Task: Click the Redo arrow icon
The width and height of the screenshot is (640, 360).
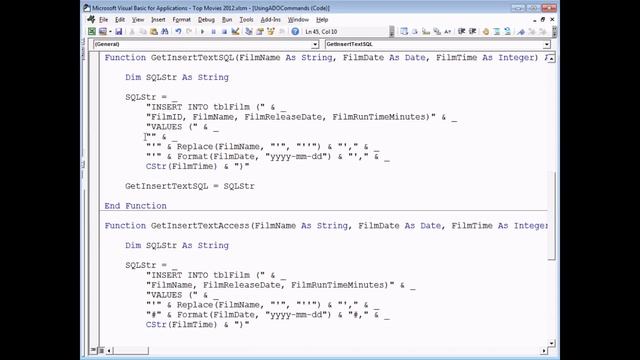Action: click(x=189, y=31)
